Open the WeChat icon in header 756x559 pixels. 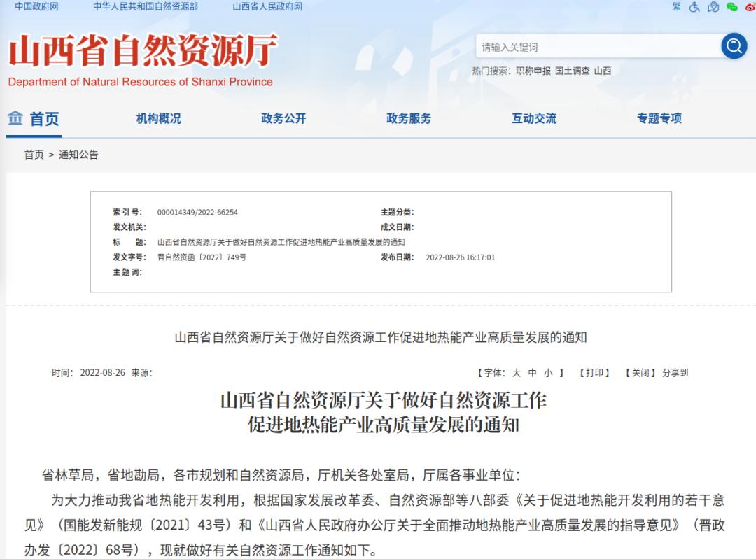tap(732, 6)
